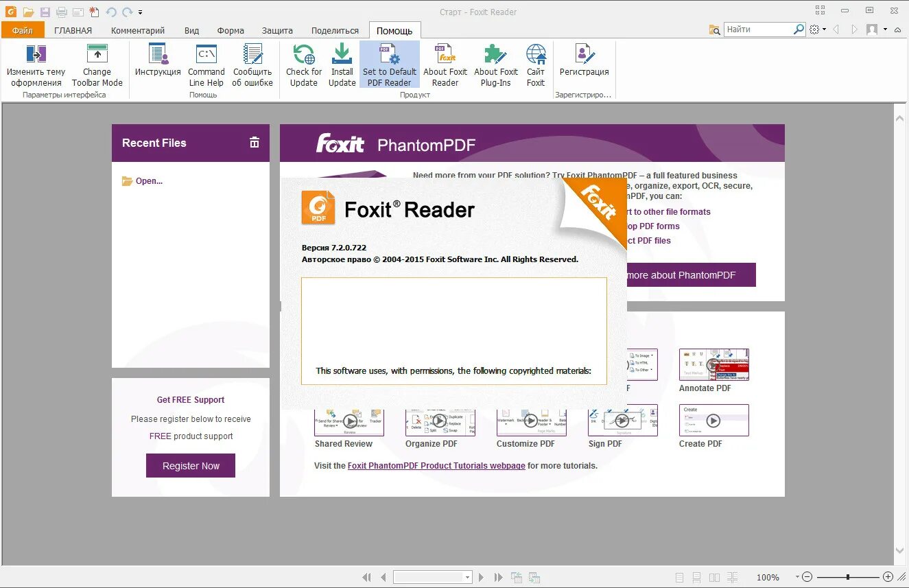Click the Open folder icon in quick access toolbar

click(x=28, y=12)
